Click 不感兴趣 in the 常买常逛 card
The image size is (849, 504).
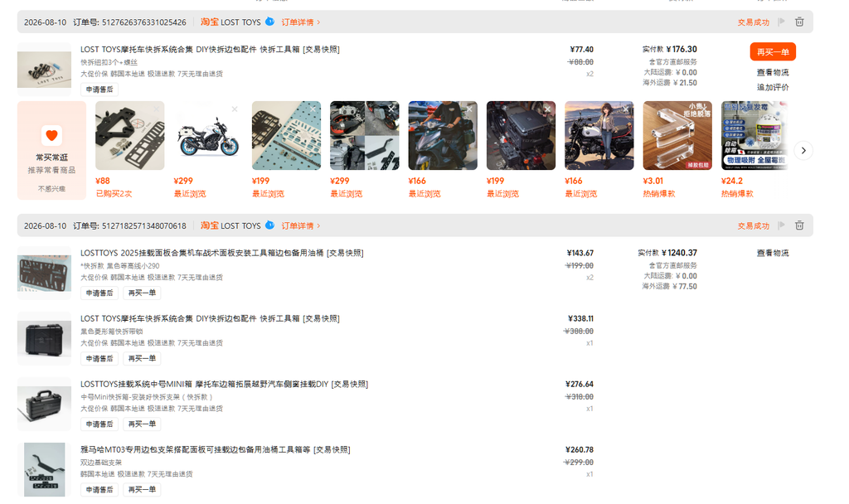click(51, 189)
